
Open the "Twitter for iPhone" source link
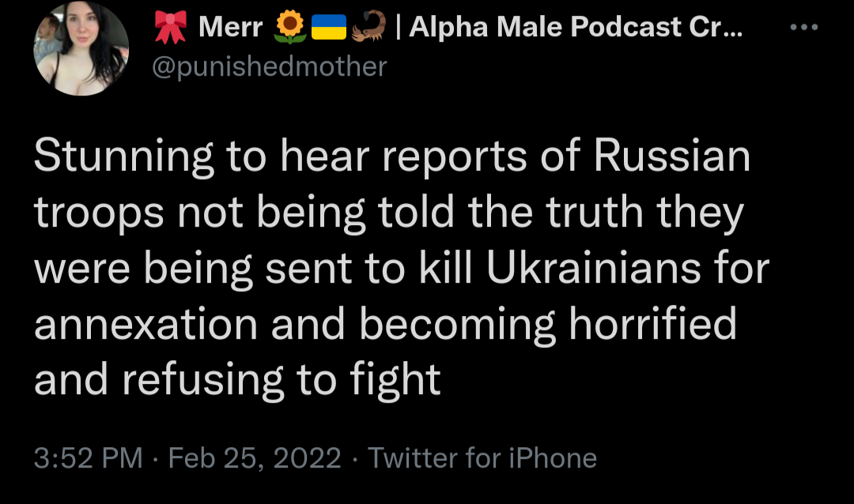[482, 457]
